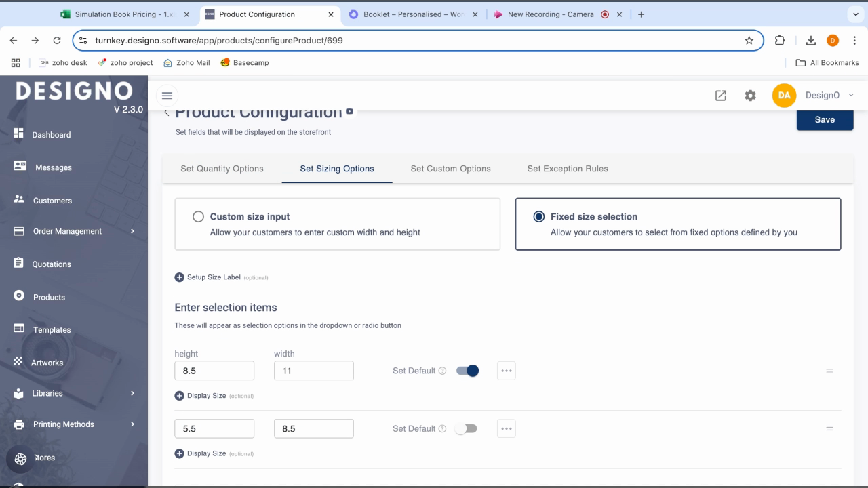Click the plus icon for Setup Size Label
The width and height of the screenshot is (868, 488).
179,277
